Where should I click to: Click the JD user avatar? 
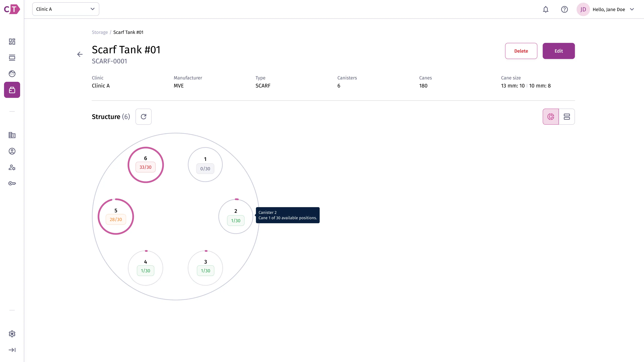pos(583,10)
